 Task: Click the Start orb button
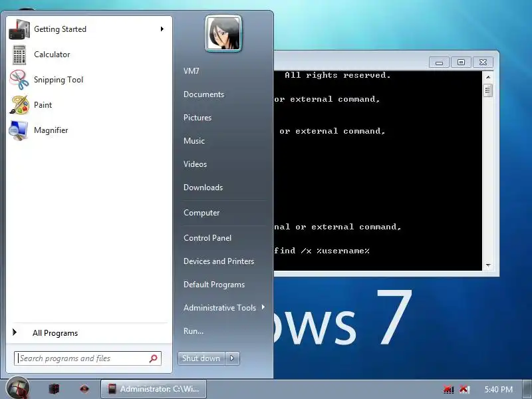[x=18, y=388]
